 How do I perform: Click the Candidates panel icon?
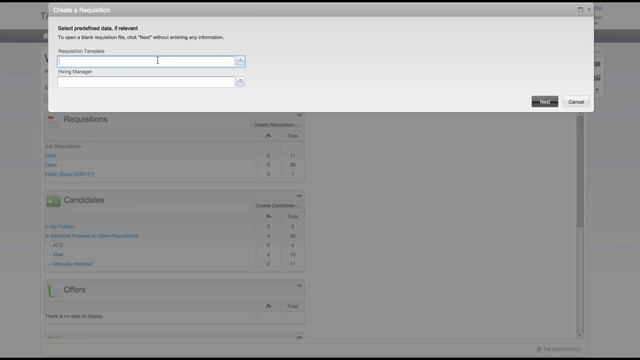click(x=53, y=201)
